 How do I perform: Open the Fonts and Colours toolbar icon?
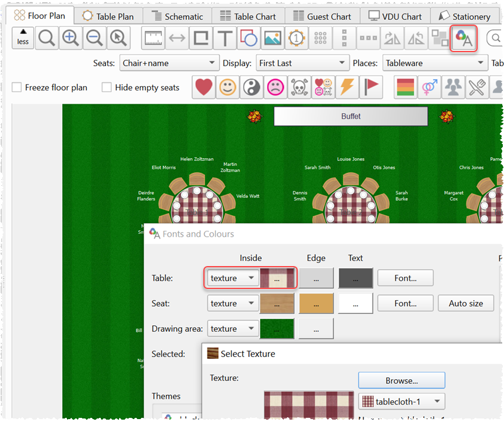click(464, 39)
